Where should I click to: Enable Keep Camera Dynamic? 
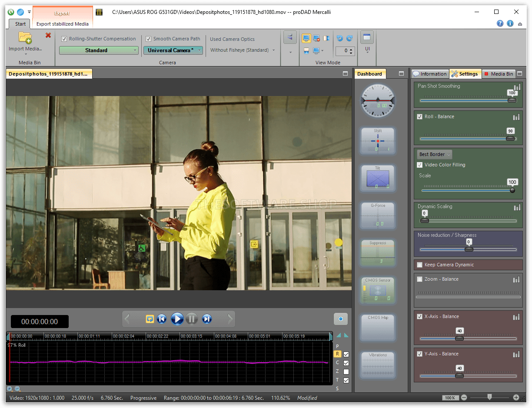coord(419,265)
